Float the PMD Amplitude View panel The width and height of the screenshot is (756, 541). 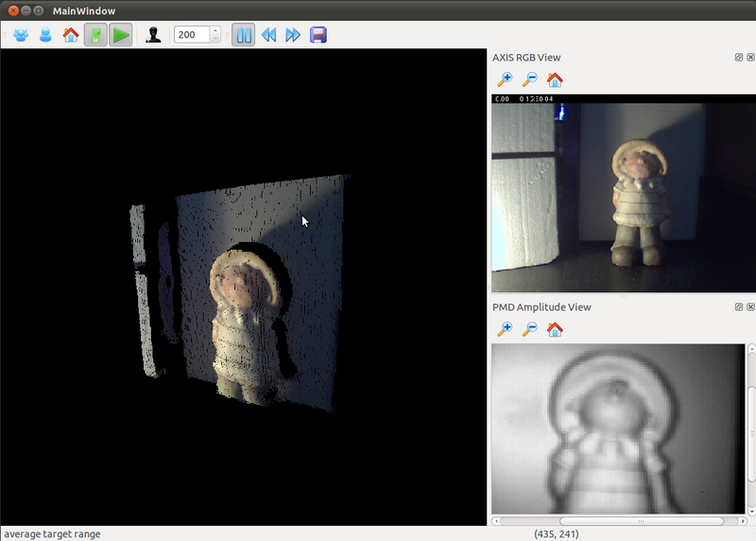[739, 307]
